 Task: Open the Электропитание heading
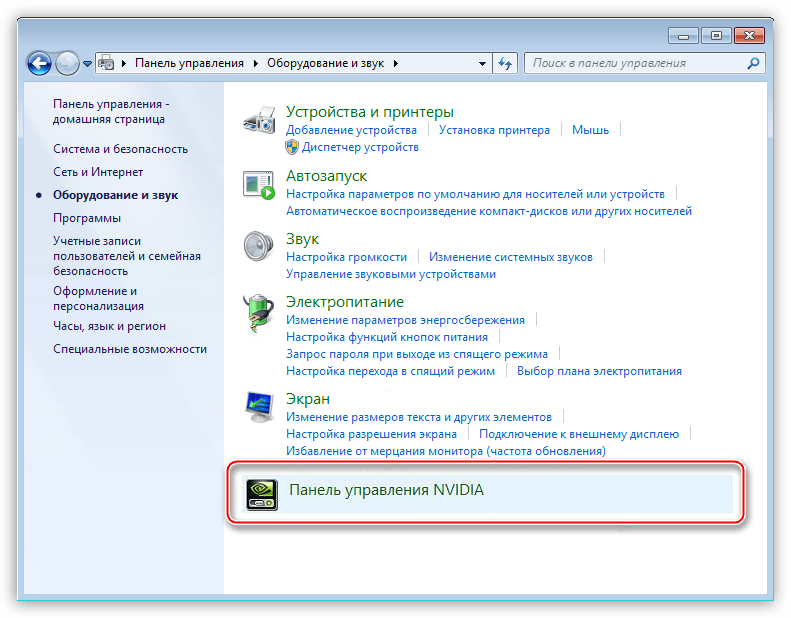[345, 302]
